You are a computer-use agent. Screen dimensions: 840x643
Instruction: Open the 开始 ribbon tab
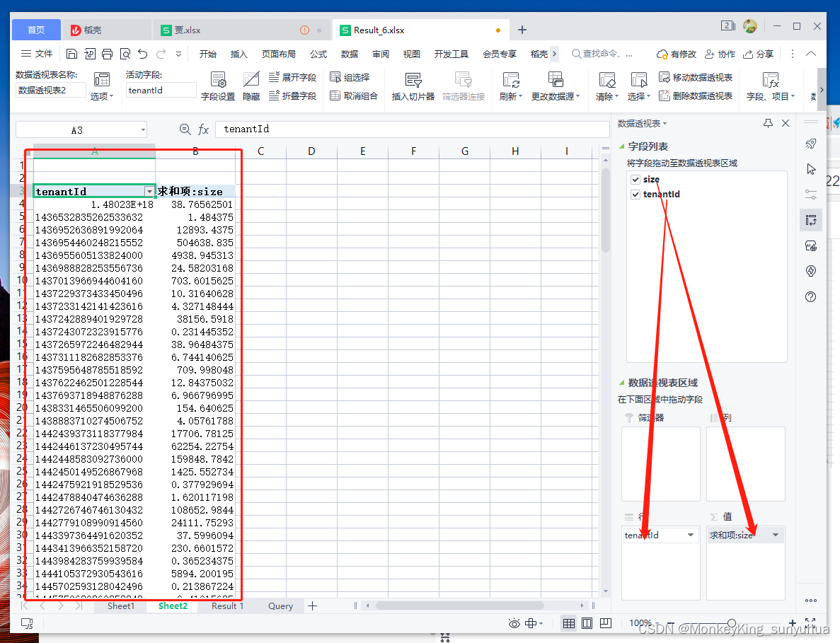pos(208,54)
